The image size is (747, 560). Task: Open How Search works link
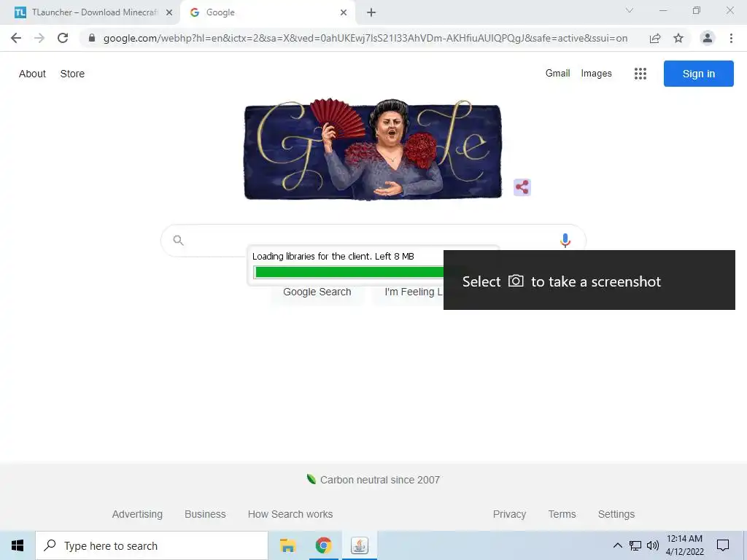pos(290,514)
